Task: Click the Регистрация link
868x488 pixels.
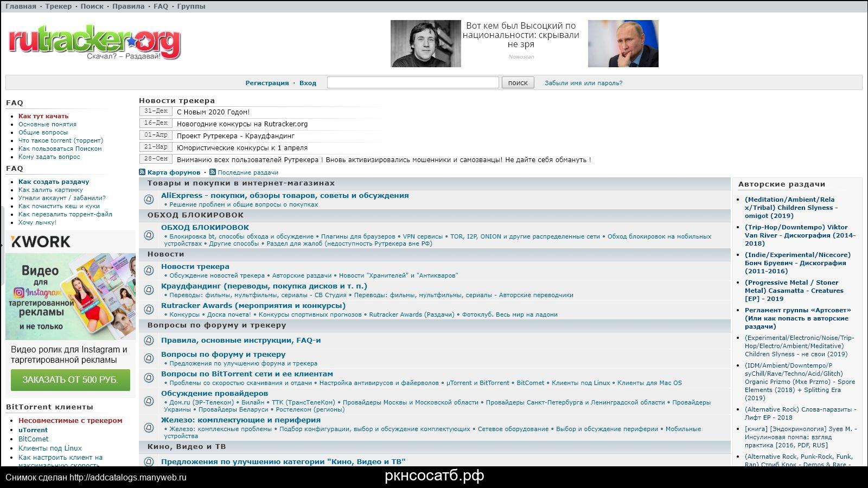Action: pyautogui.click(x=267, y=83)
